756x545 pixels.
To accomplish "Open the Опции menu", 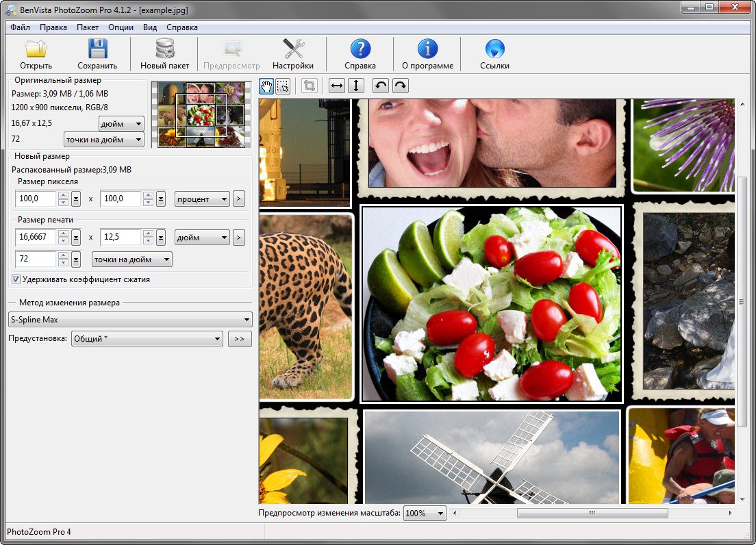I will pos(121,27).
